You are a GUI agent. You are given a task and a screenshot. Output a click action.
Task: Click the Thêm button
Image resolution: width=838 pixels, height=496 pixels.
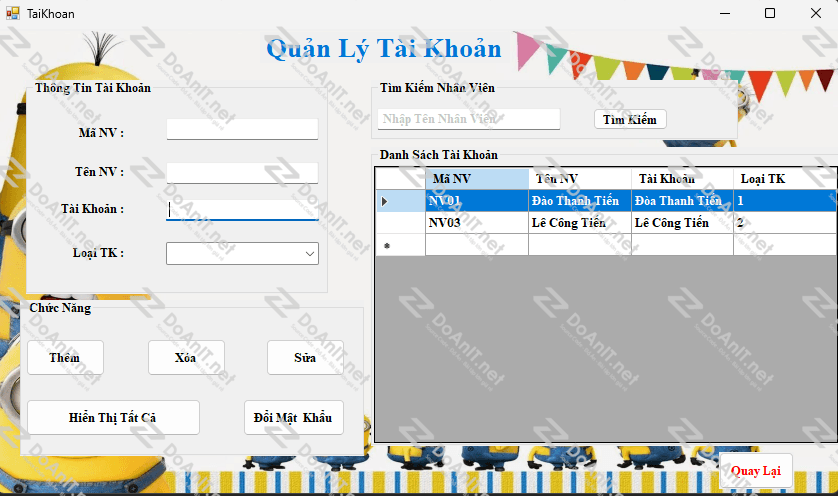(65, 358)
